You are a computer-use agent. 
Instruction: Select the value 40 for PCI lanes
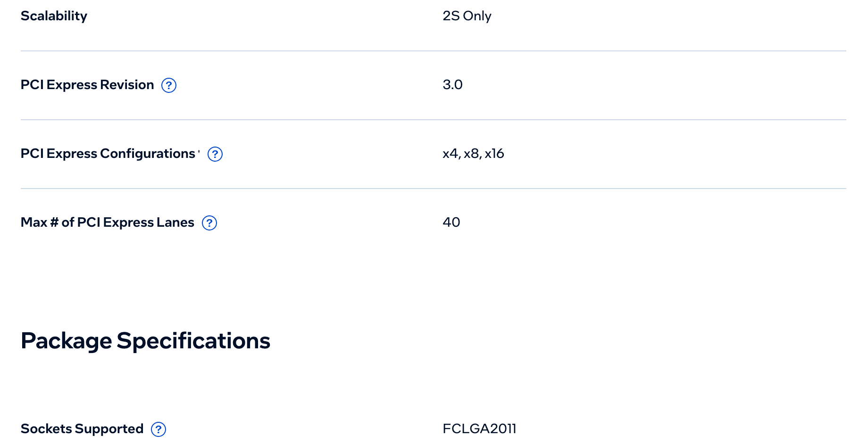click(451, 222)
